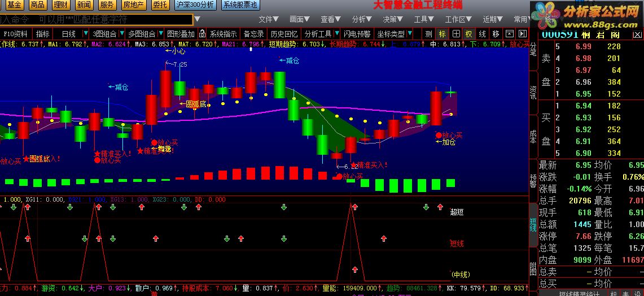
Task: Click the 内盘 value 9099
Action: 583,260
